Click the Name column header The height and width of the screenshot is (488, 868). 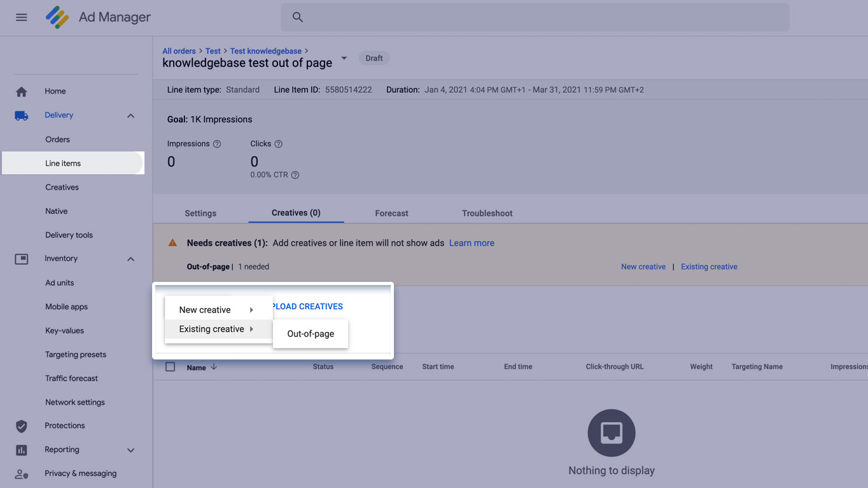click(x=196, y=367)
